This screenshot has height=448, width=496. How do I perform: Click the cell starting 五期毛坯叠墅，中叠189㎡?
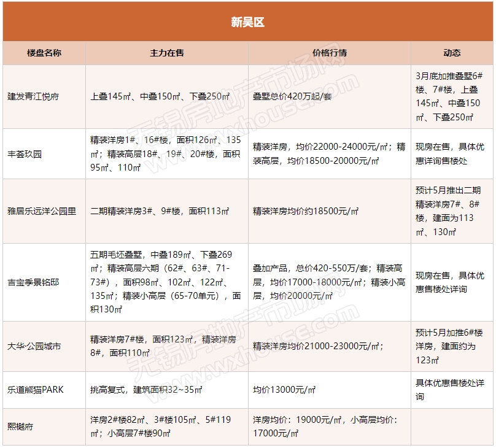click(167, 282)
